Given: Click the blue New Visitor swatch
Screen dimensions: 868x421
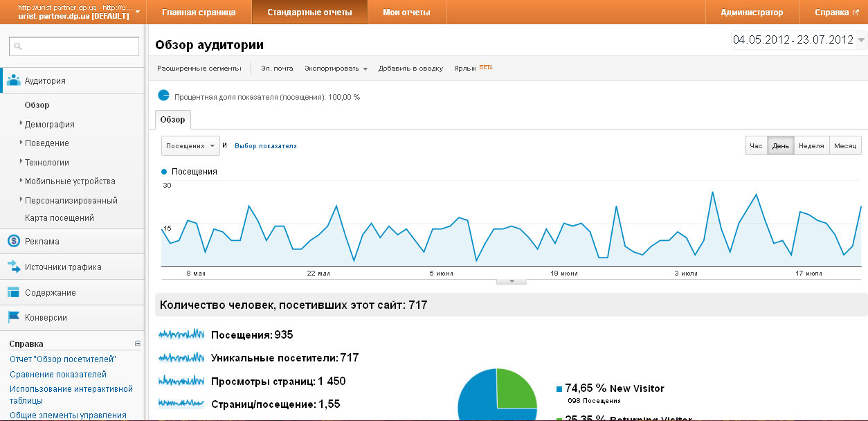Looking at the screenshot, I should coord(559,388).
